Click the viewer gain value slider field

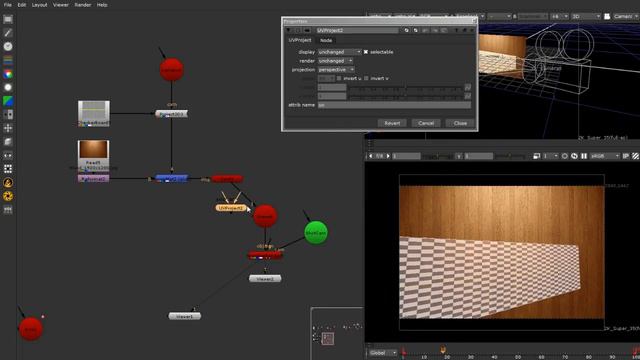407,156
